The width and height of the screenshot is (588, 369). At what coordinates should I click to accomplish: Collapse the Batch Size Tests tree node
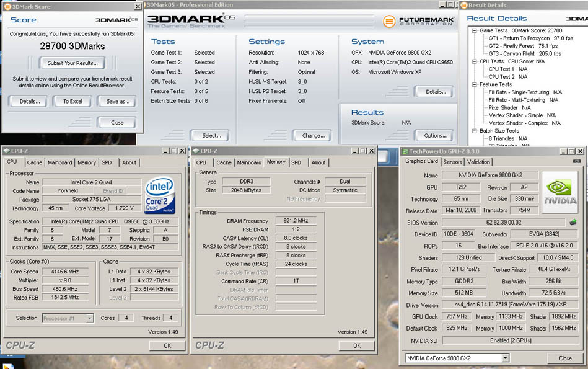(x=475, y=131)
